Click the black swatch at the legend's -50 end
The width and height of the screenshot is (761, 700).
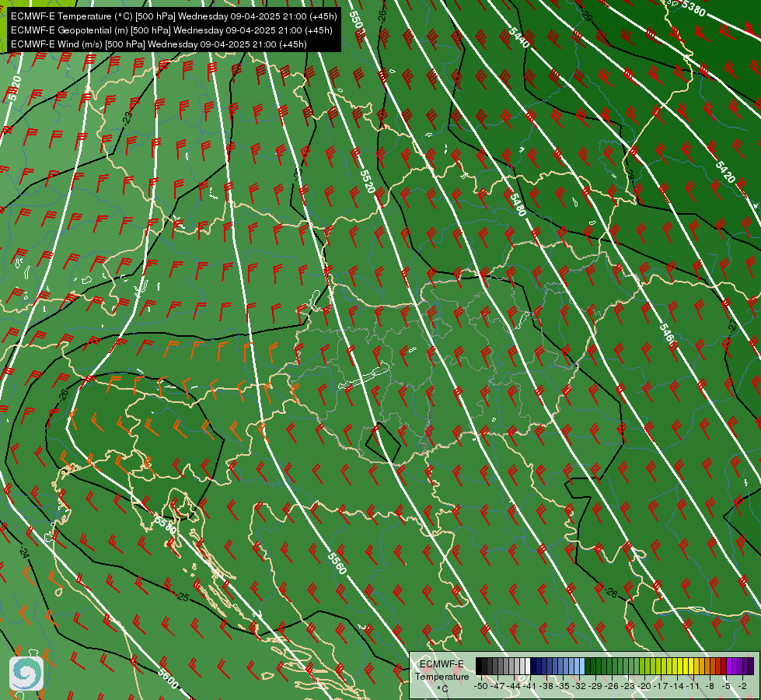click(x=479, y=666)
